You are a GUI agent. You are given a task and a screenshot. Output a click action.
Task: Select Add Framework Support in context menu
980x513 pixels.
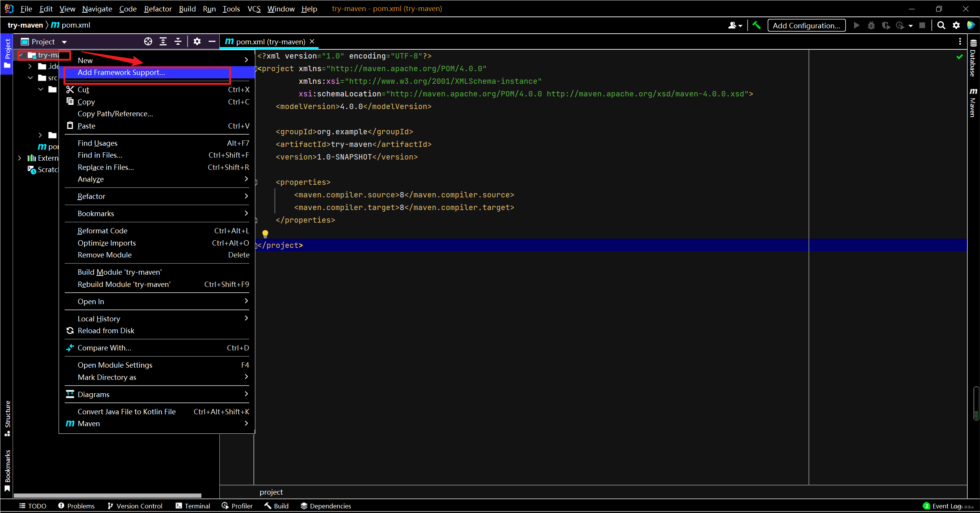pyautogui.click(x=121, y=72)
